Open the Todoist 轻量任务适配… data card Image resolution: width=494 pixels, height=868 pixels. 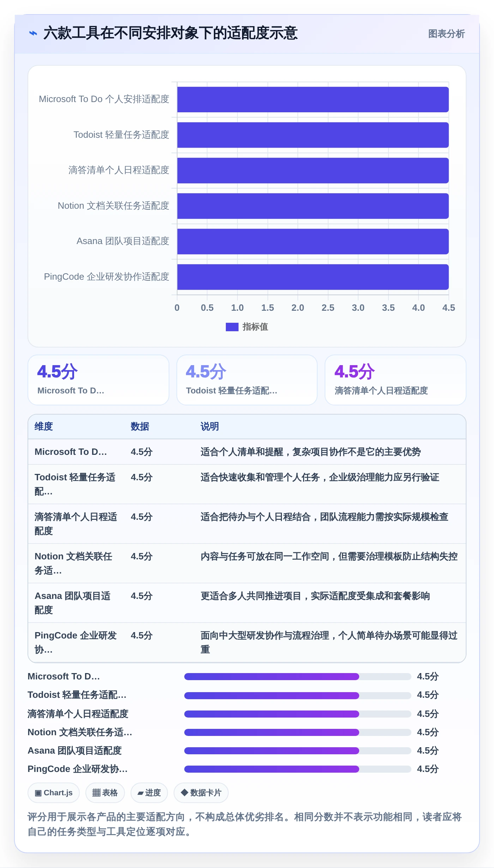[247, 380]
